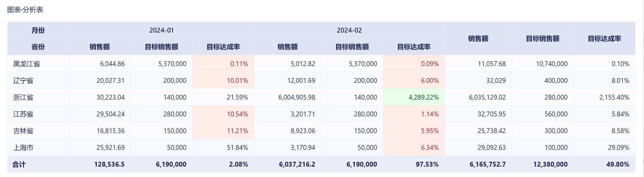The image size is (644, 177).
Task: Click the 上海市 row label
Action: coord(23,148)
